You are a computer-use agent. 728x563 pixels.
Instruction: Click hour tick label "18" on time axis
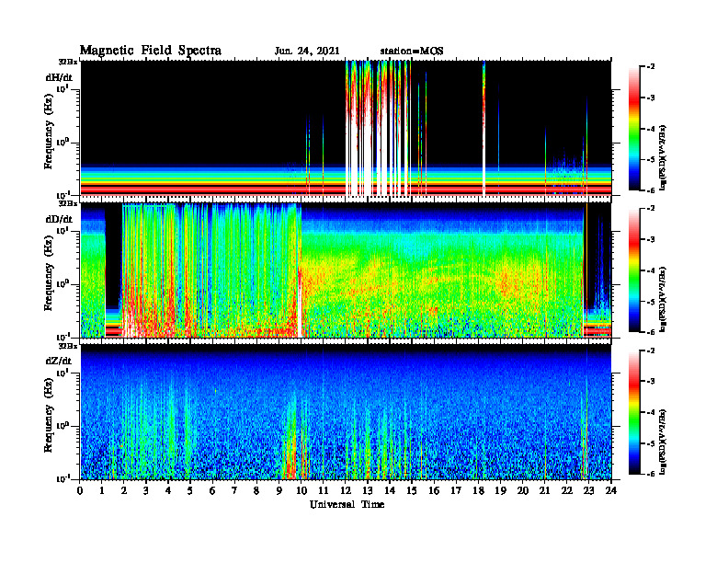coord(478,490)
